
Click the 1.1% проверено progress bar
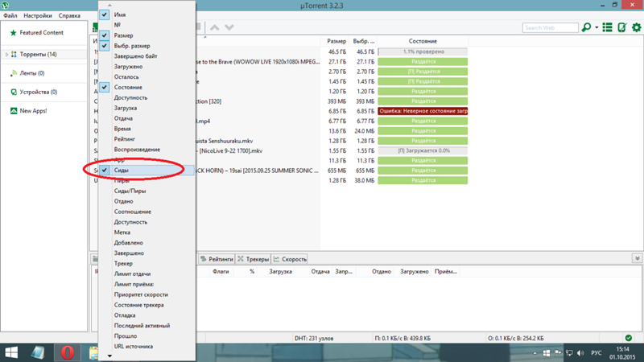(x=423, y=51)
